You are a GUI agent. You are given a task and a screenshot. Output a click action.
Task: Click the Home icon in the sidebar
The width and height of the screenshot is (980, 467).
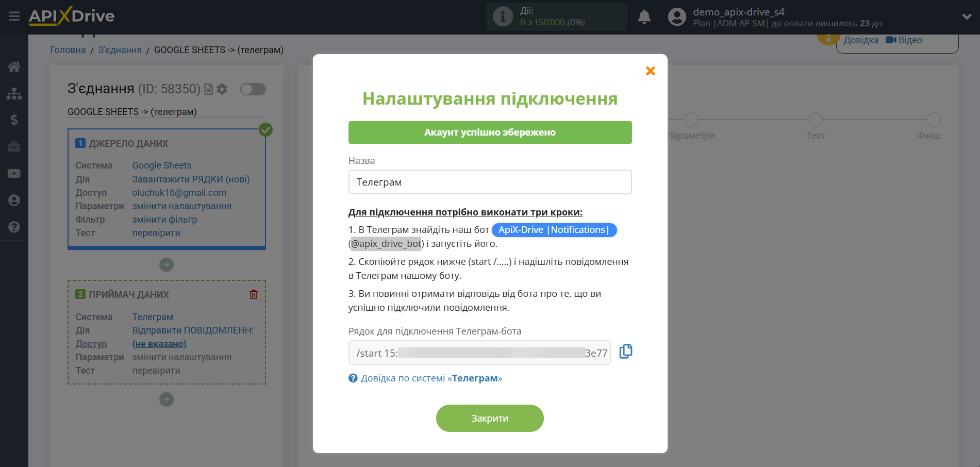click(14, 67)
